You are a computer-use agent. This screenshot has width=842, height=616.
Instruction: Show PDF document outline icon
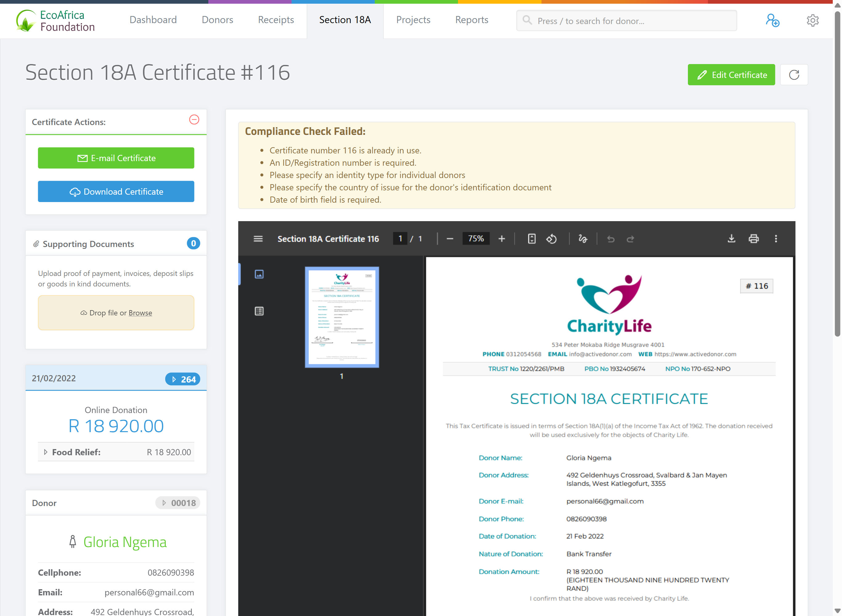(259, 311)
